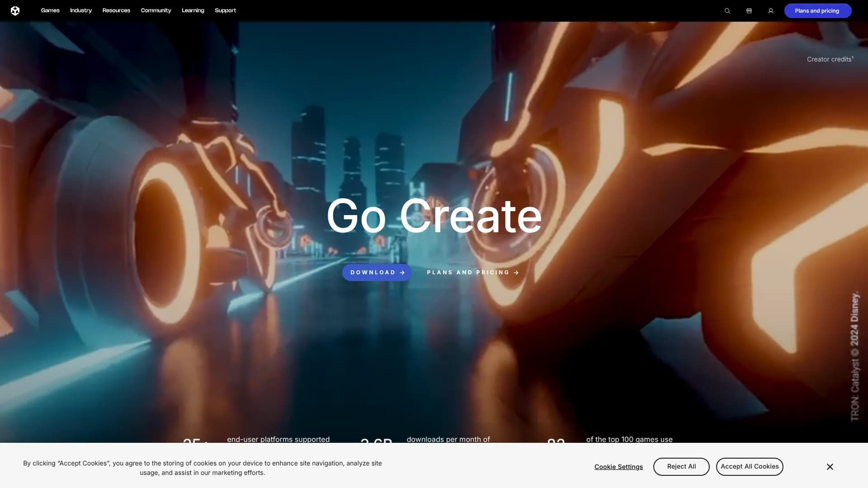Click the arrow icon inside the Download button
Image resolution: width=868 pixels, height=488 pixels.
coord(402,272)
